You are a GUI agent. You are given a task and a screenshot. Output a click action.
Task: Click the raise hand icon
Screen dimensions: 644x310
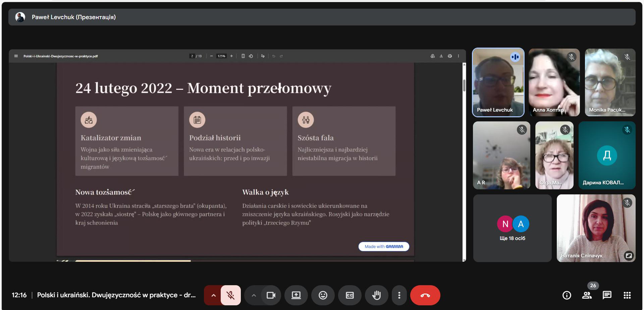[376, 295]
